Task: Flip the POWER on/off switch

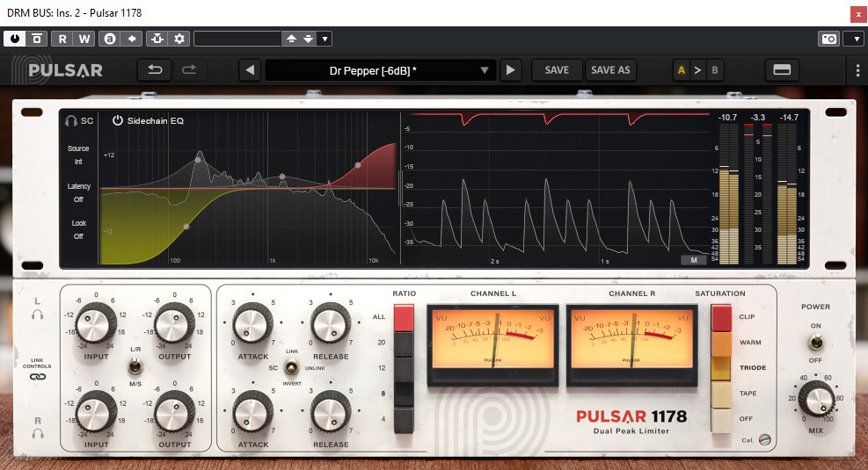Action: pos(815,343)
